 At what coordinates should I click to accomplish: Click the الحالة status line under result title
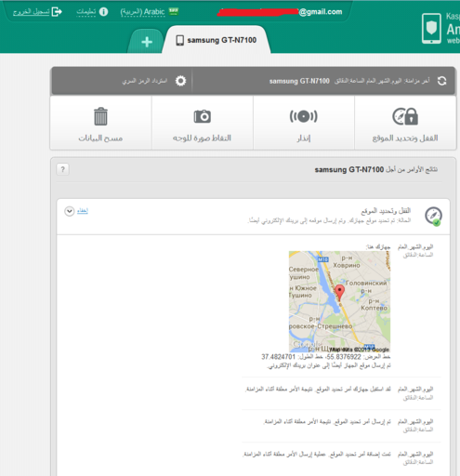coord(330,220)
